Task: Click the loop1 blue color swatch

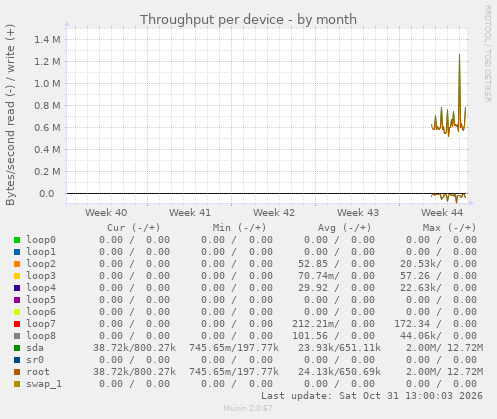Action: [17, 252]
